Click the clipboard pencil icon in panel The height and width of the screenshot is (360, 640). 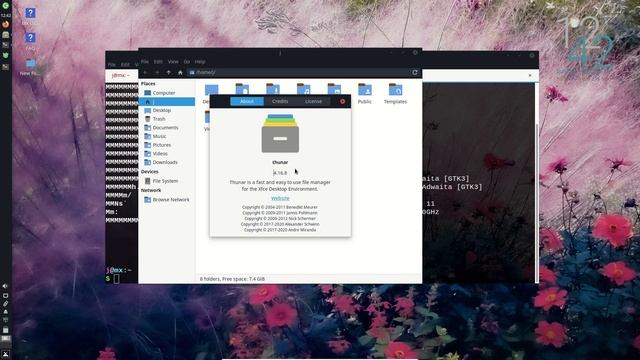pos(5,304)
